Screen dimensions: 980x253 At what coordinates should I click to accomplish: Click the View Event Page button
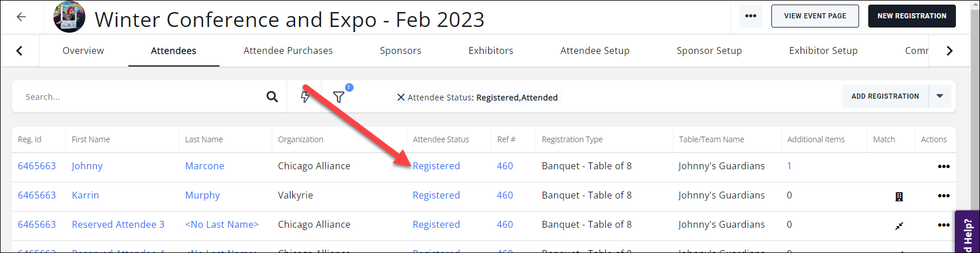[815, 16]
